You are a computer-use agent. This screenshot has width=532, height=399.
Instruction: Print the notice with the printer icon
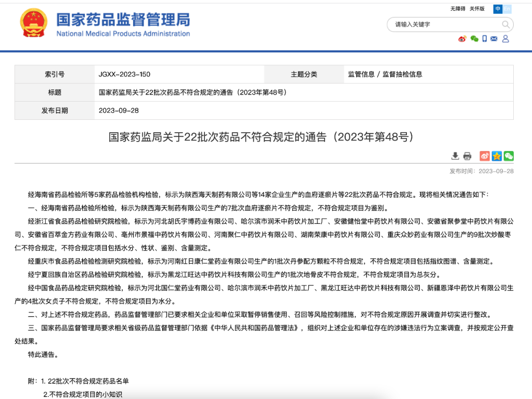pos(467,156)
